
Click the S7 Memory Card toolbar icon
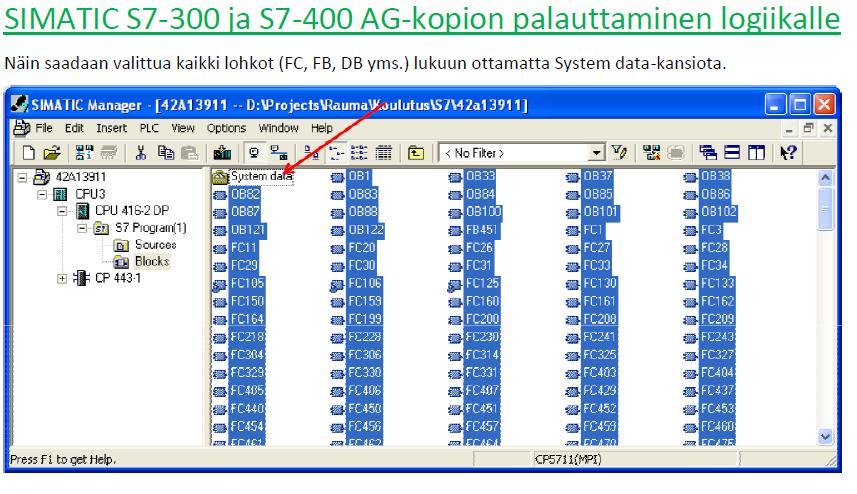[109, 153]
